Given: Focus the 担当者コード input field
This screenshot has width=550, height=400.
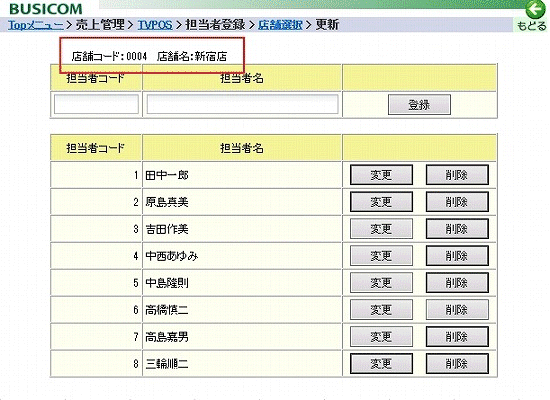Looking at the screenshot, I should pos(96,104).
